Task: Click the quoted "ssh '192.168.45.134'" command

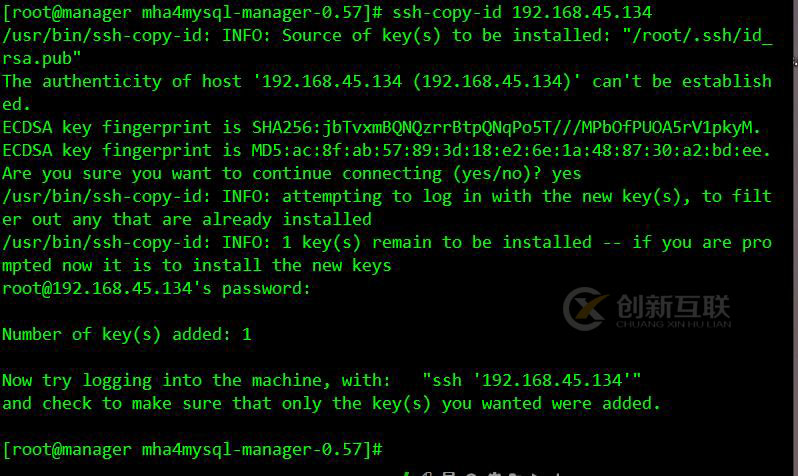Action: (531, 381)
